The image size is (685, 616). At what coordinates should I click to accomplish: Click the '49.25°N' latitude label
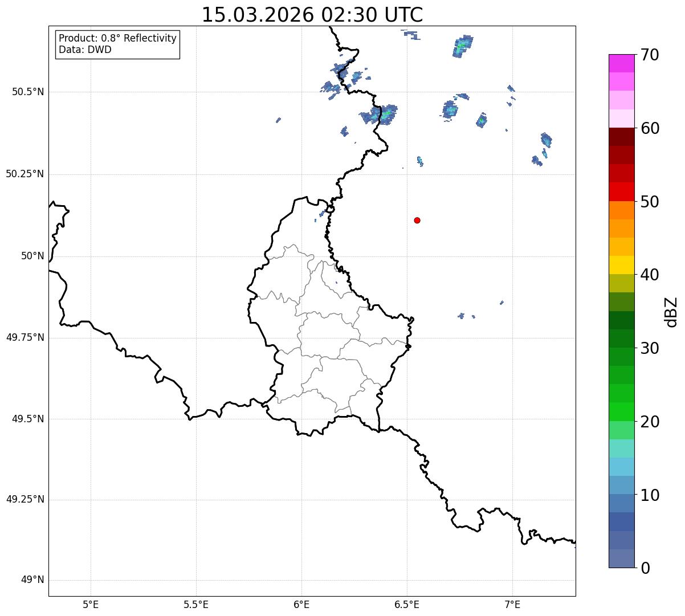coord(25,499)
